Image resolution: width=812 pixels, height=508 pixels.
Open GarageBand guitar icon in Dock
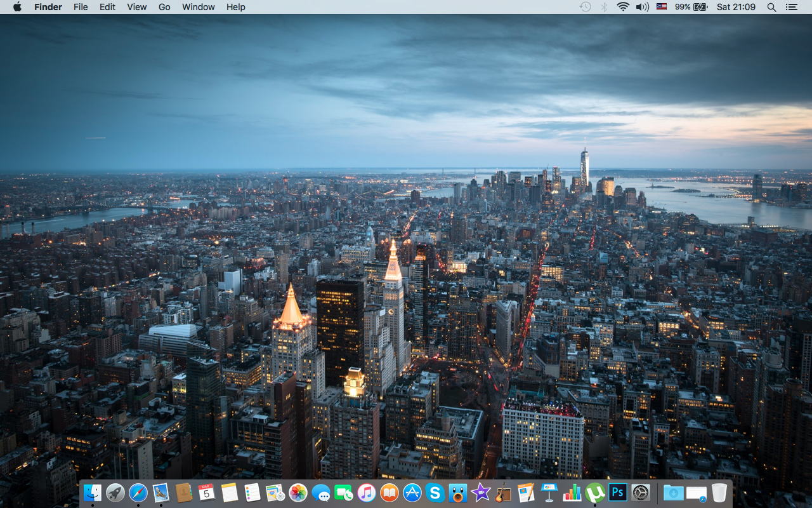504,492
